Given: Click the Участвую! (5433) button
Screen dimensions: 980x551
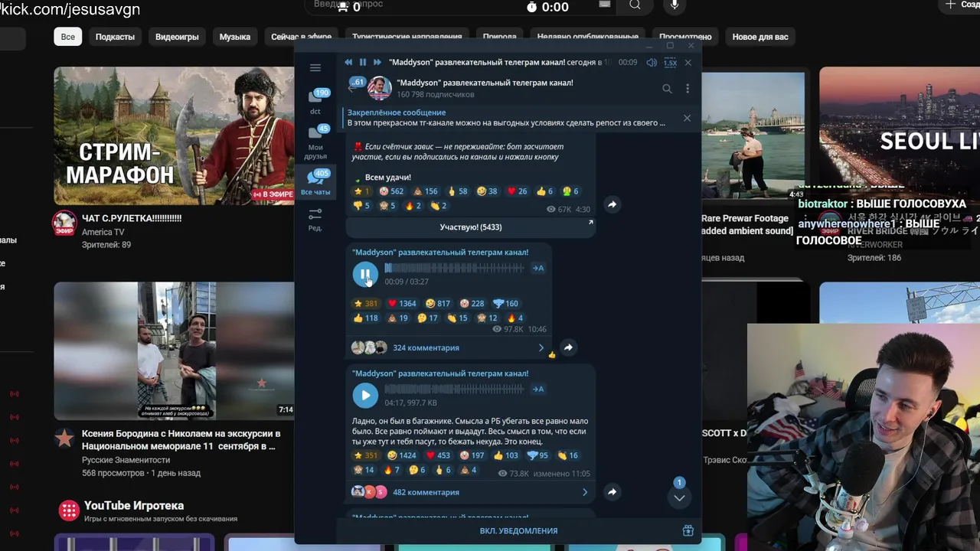Looking at the screenshot, I should coord(471,227).
